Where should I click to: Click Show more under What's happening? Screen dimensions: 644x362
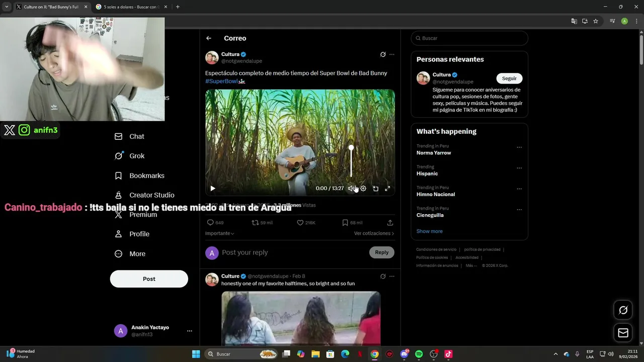point(430,231)
